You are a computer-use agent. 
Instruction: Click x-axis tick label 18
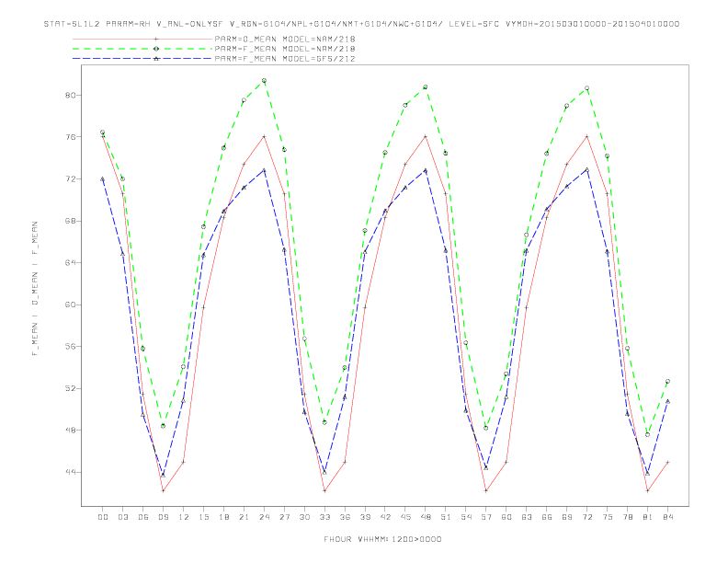tap(223, 517)
